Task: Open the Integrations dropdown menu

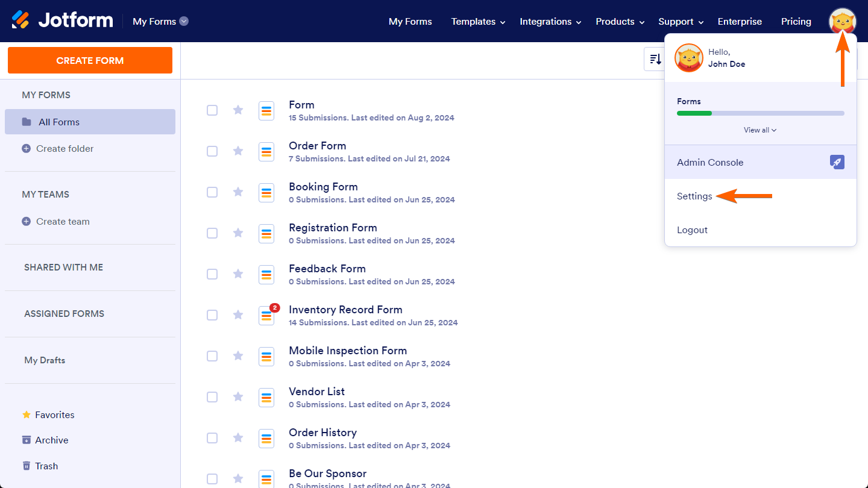Action: coord(551,22)
